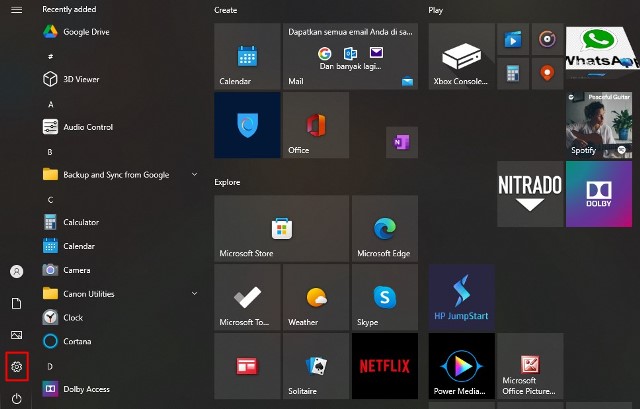Open Calculator from app list
The width and height of the screenshot is (640, 409).
(x=118, y=222)
